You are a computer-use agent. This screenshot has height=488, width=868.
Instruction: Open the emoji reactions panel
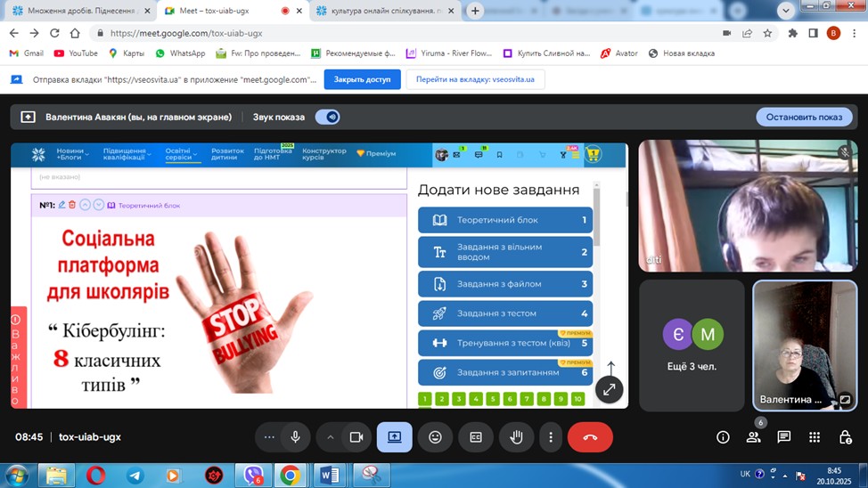click(x=435, y=437)
